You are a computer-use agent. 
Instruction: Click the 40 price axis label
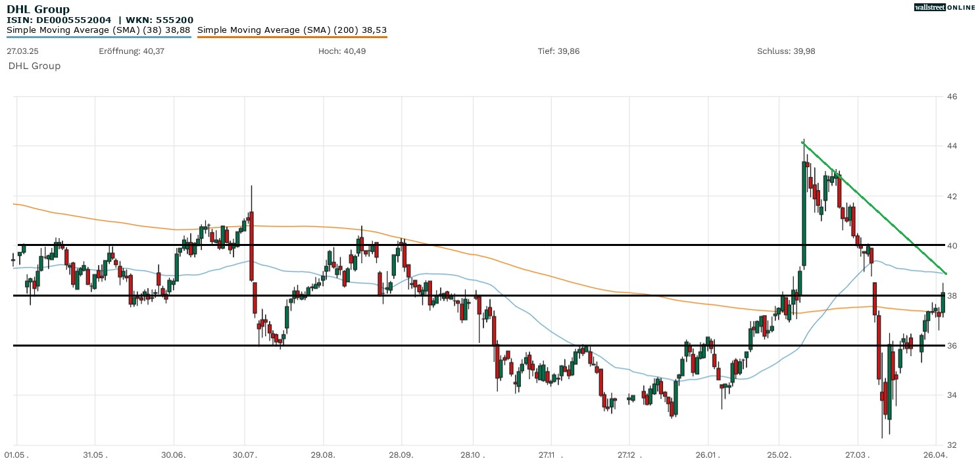951,246
